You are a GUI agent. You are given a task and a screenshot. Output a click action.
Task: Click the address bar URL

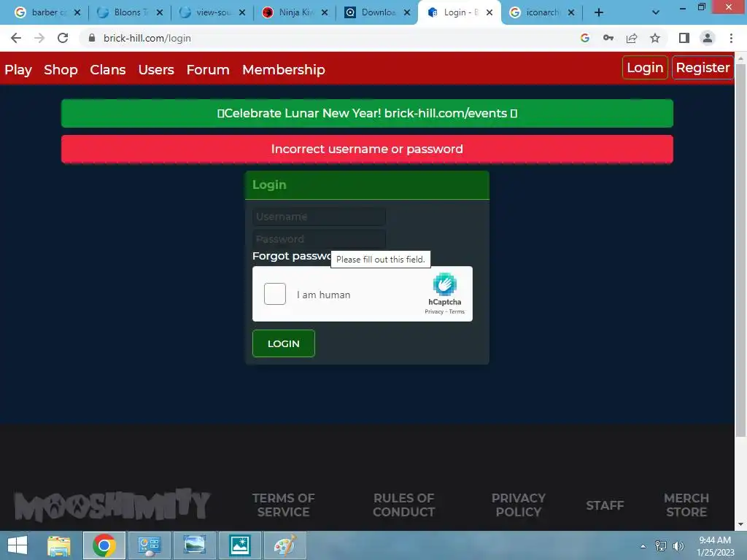pyautogui.click(x=147, y=38)
